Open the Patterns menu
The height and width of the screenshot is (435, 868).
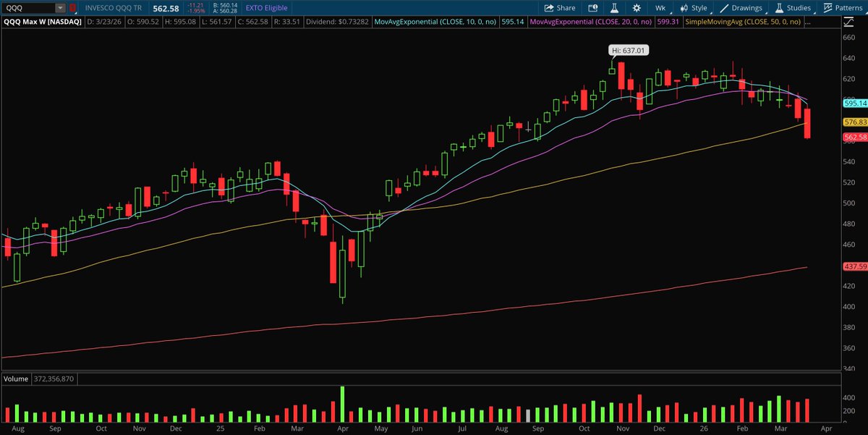(843, 8)
